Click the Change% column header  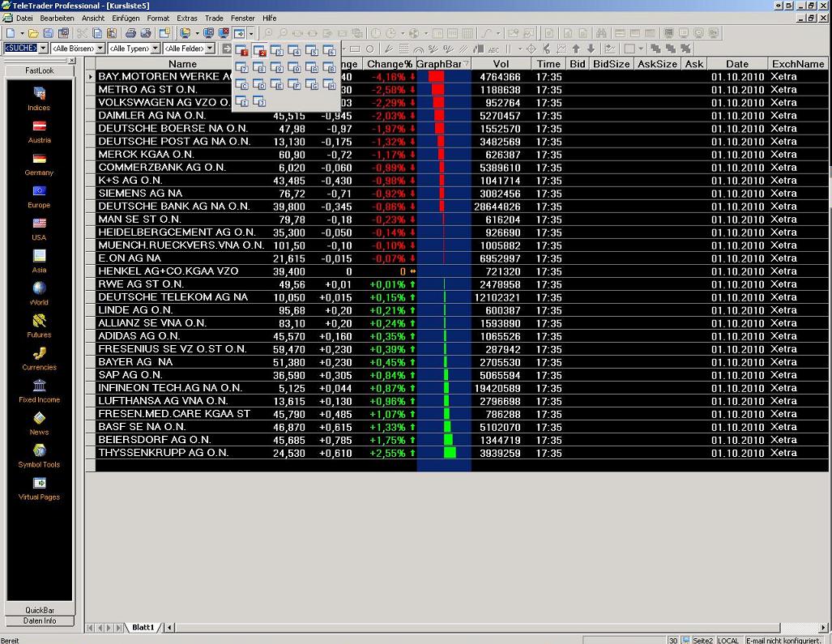tap(389, 64)
